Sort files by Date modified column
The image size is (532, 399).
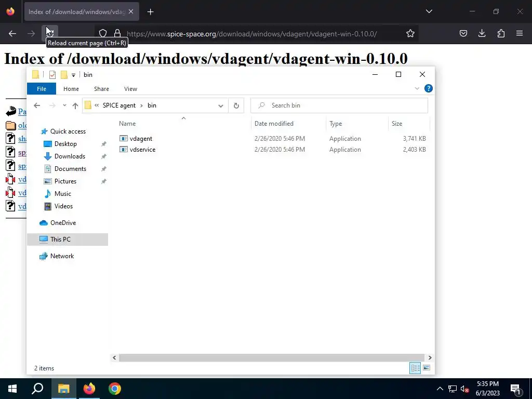(274, 124)
